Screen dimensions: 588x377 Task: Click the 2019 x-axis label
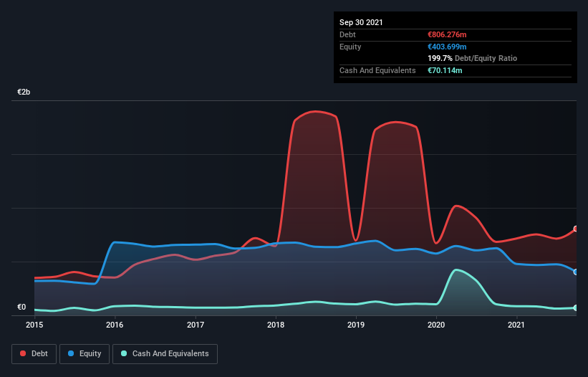356,325
